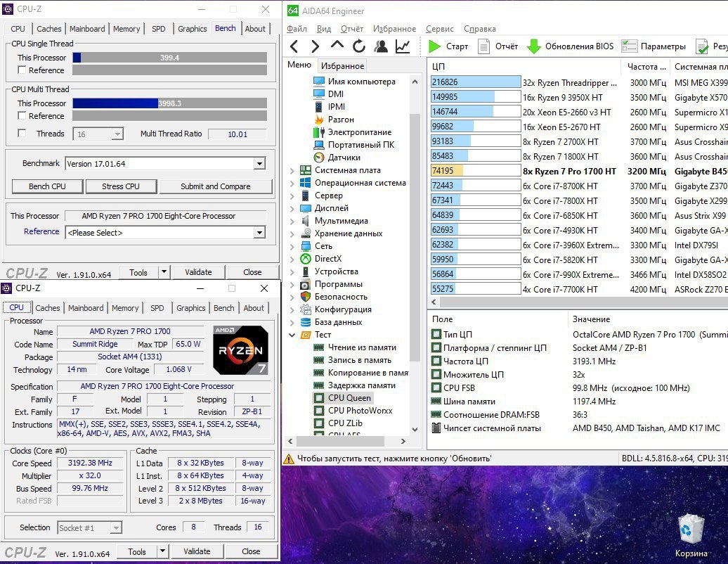Screen dimensions: 728x564
Task: Go forward with AIDA64 toolbar right arrow
Action: click(x=316, y=46)
